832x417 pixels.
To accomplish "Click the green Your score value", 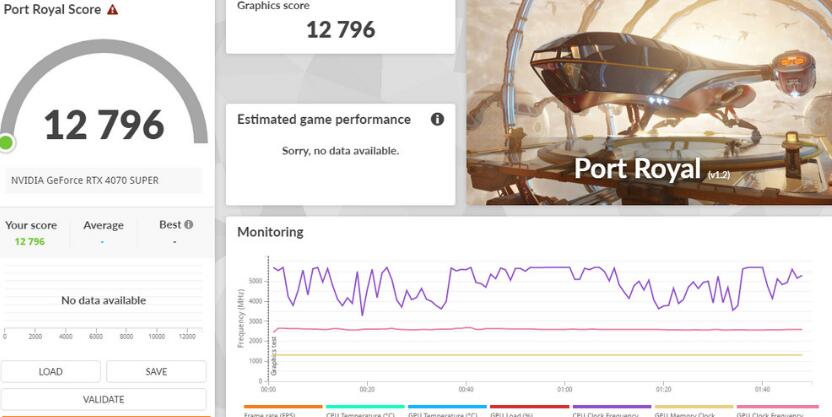I will tap(30, 241).
